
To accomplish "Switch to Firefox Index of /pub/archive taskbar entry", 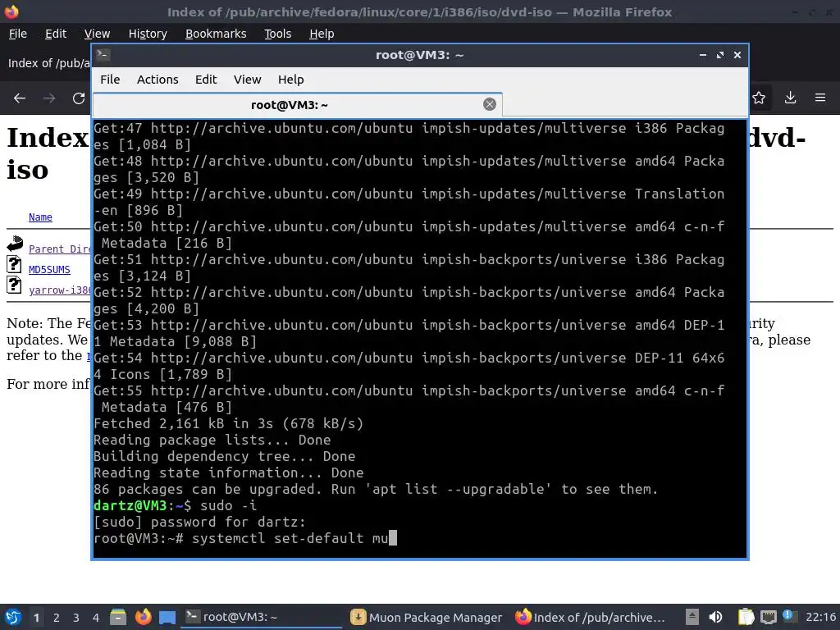I will pos(591,617).
